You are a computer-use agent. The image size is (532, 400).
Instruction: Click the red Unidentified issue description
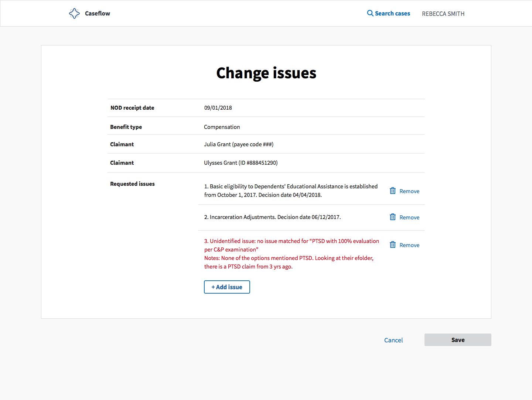pyautogui.click(x=291, y=245)
